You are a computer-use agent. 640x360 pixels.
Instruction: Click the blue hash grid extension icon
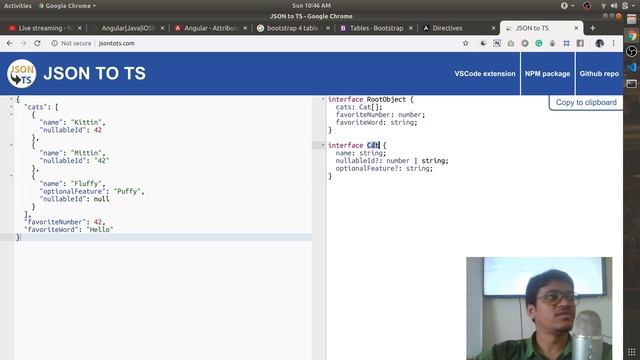tap(567, 43)
